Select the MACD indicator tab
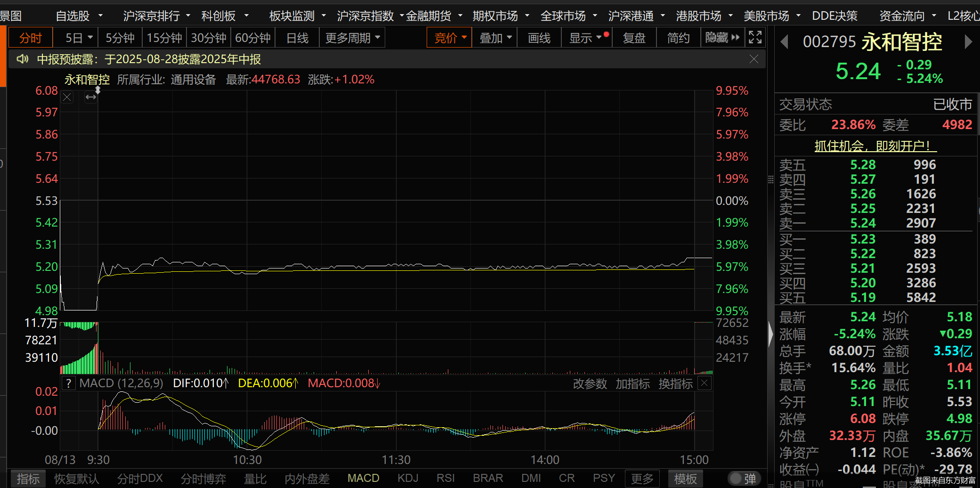 pos(363,478)
